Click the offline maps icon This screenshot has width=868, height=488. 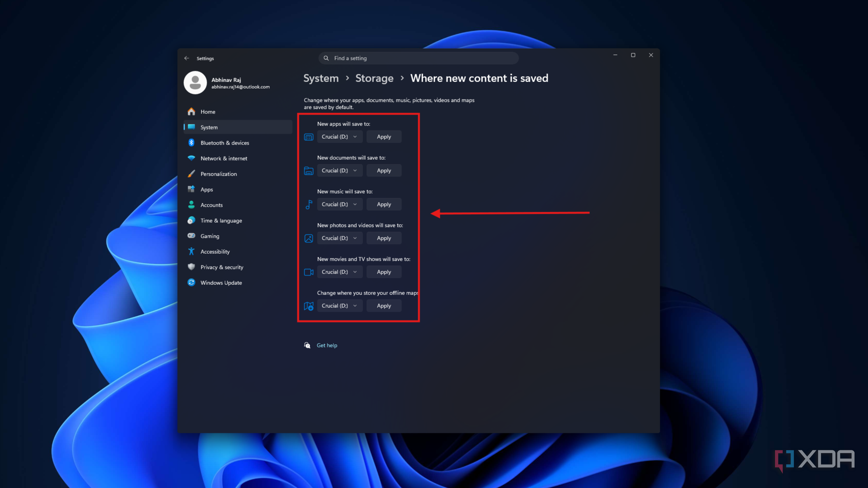309,306
